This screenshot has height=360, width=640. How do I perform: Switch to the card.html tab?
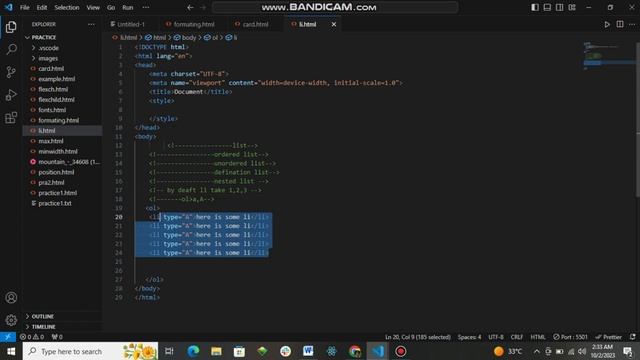tap(256, 24)
